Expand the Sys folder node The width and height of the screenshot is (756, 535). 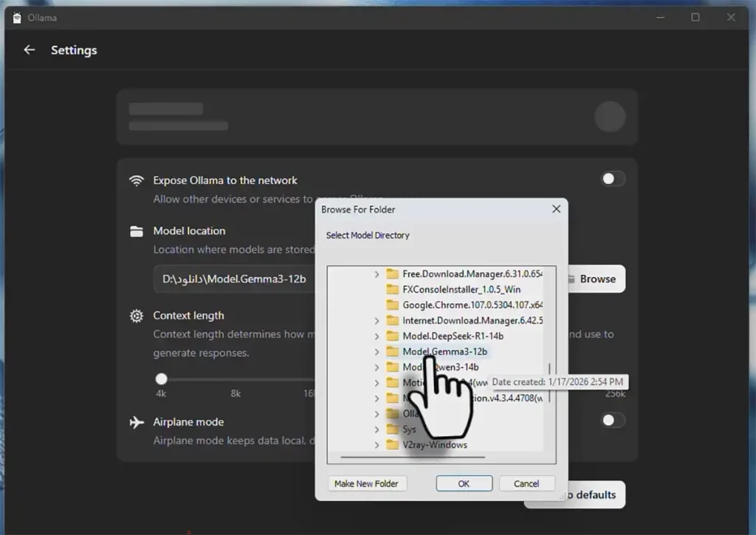click(377, 429)
